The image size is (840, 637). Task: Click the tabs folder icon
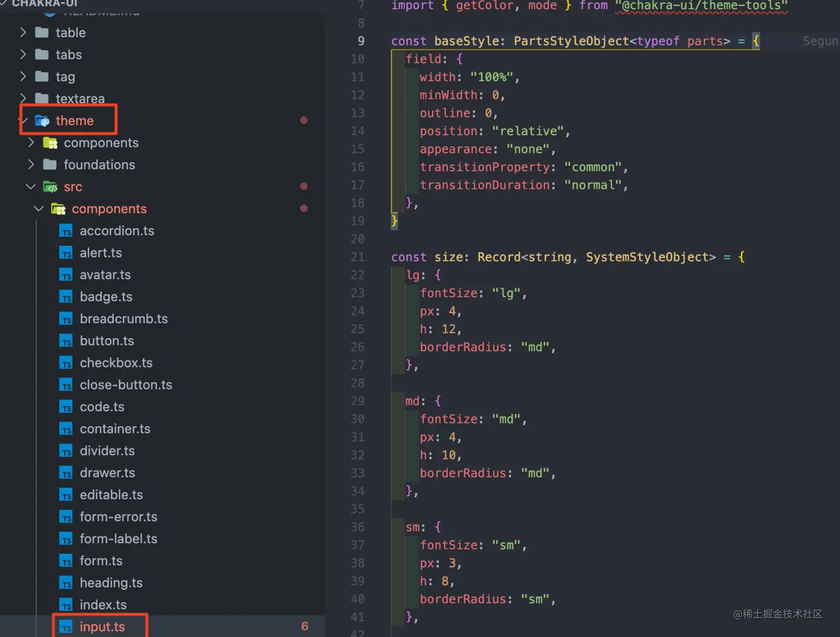[x=42, y=54]
